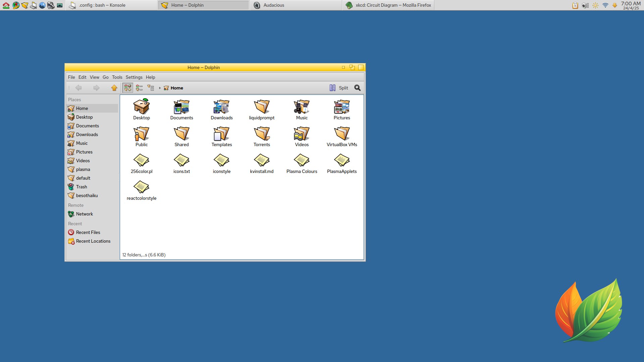Switch to Audacious in taskbar
The width and height of the screenshot is (644, 362).
(x=296, y=5)
